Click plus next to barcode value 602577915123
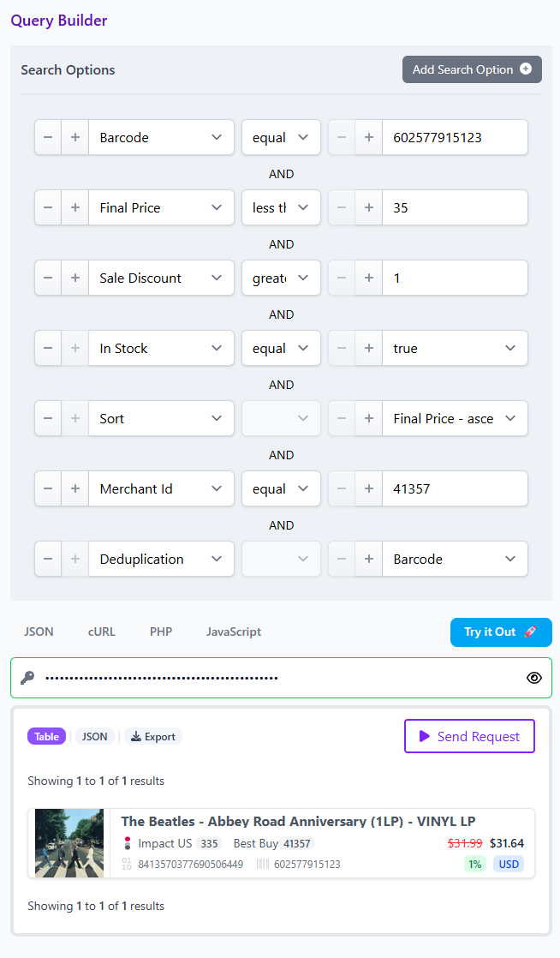The height and width of the screenshot is (958, 560). tap(369, 137)
